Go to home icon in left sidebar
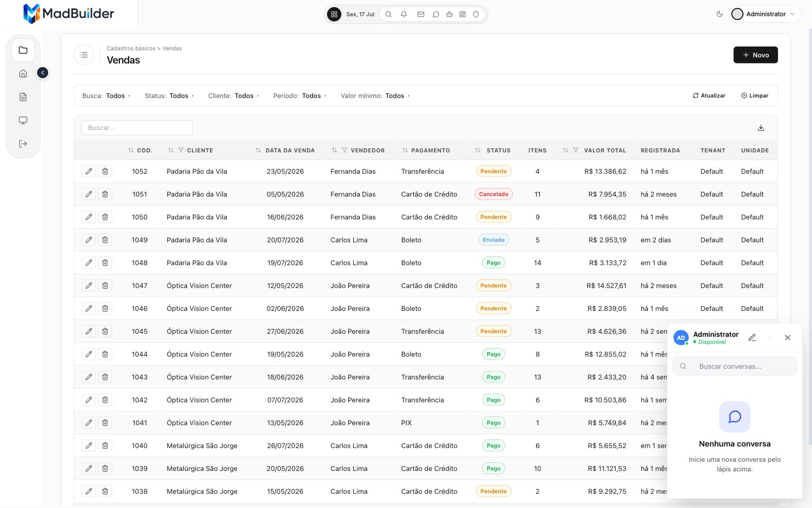Image resolution: width=812 pixels, height=508 pixels. click(23, 74)
